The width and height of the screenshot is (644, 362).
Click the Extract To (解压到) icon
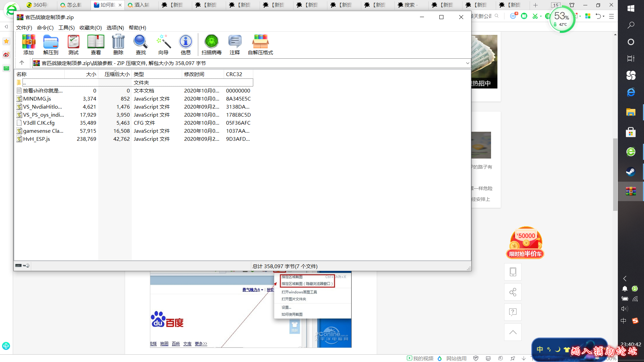(x=51, y=45)
